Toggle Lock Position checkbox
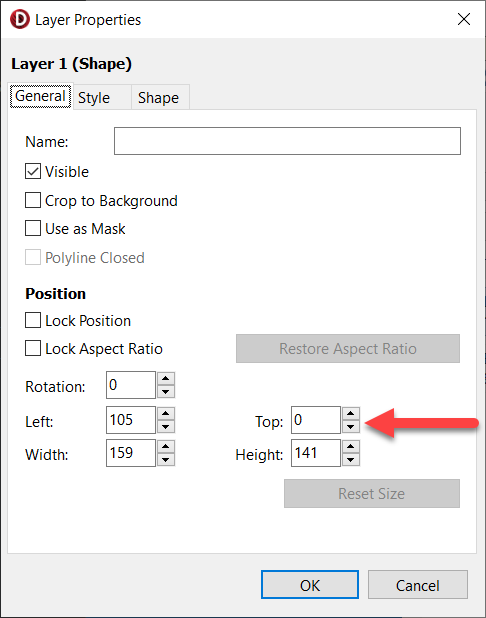Screen dimensions: 486x618 33,320
